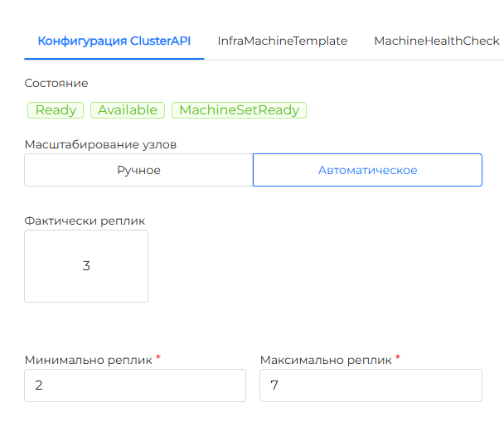Screen dimensions: 504x422
Task: Click the Минимально реплик field label
Action: [88, 360]
